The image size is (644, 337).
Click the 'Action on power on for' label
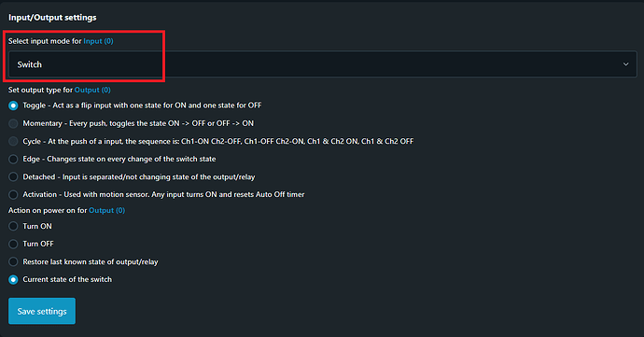point(48,210)
